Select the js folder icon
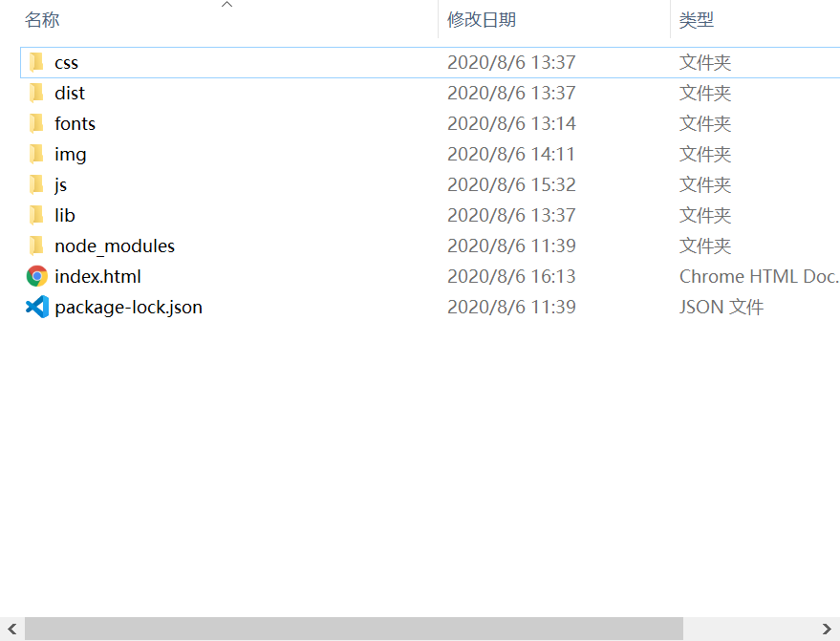840x641 pixels. pyautogui.click(x=37, y=184)
